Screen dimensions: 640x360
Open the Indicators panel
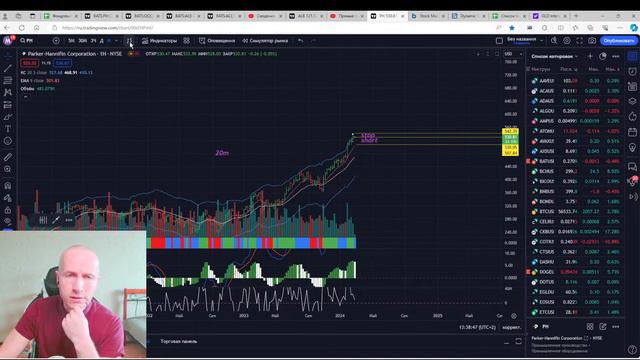pyautogui.click(x=160, y=41)
